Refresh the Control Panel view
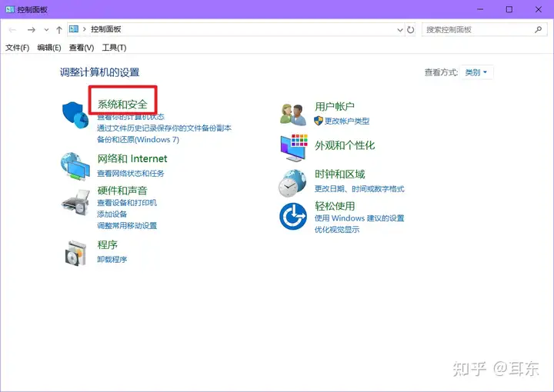The width and height of the screenshot is (554, 392). [410, 30]
